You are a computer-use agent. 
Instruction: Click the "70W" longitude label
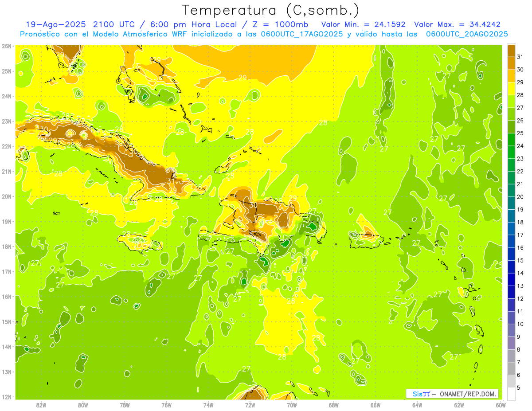[292, 405]
